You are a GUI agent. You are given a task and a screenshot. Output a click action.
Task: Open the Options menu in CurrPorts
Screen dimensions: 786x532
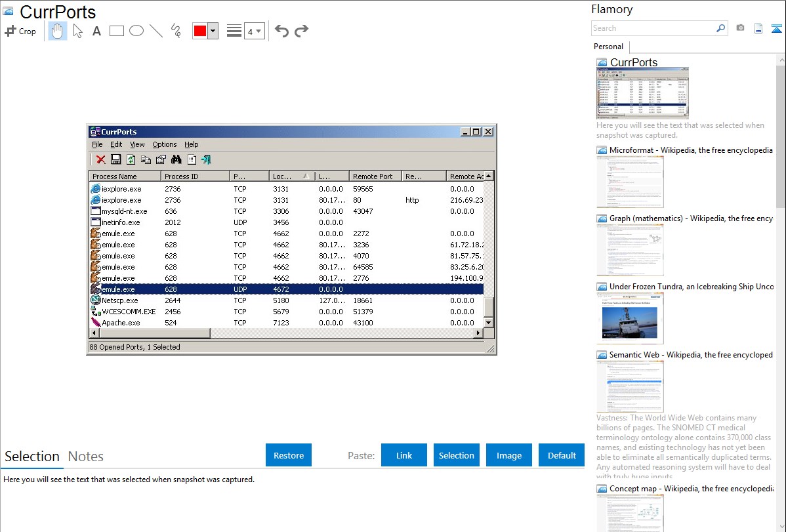point(165,144)
